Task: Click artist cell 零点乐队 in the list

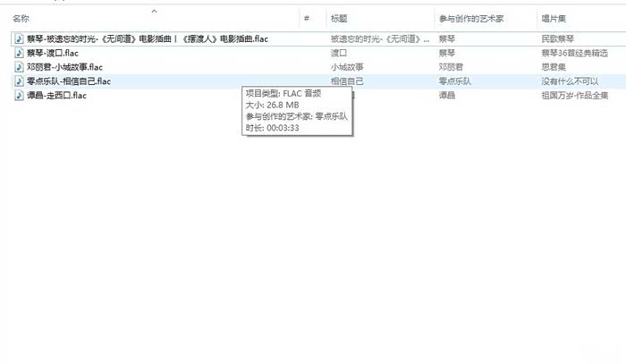Action: tap(454, 81)
